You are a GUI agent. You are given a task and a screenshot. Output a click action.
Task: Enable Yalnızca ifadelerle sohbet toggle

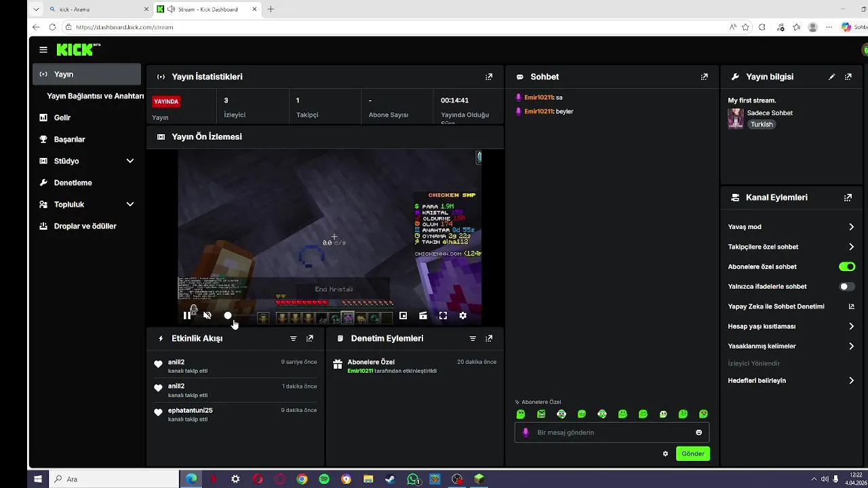pos(847,287)
